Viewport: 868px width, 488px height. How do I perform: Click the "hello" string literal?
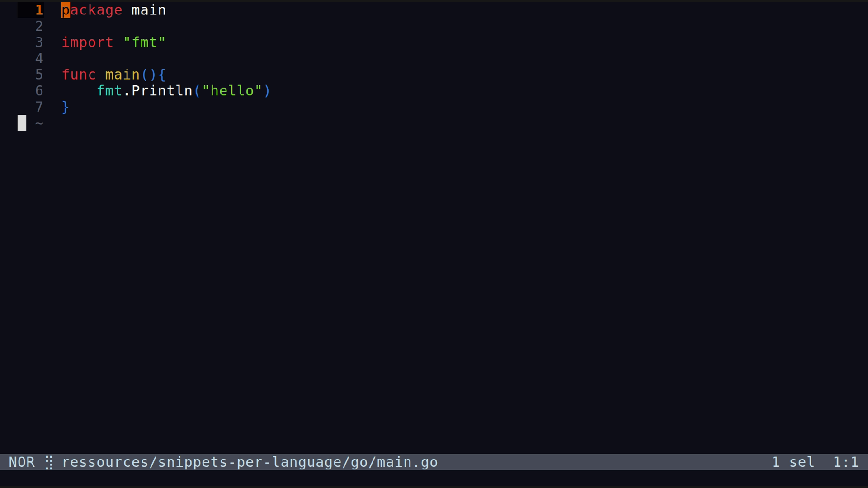pyautogui.click(x=232, y=91)
